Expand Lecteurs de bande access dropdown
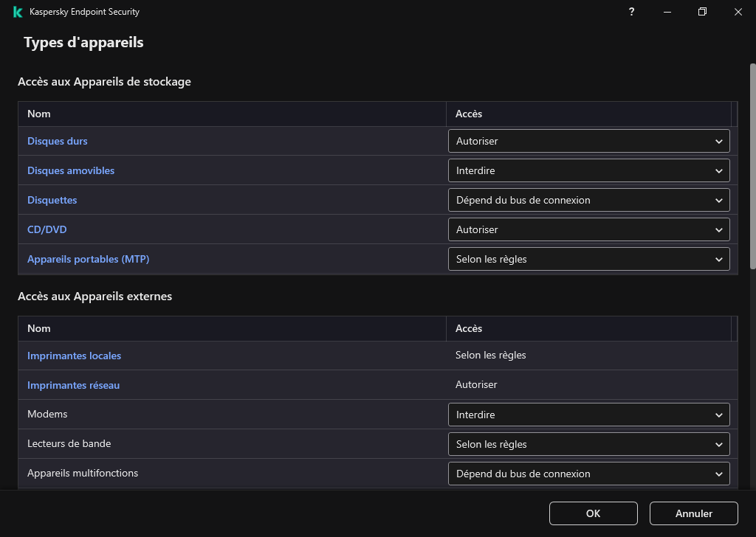 (x=588, y=444)
